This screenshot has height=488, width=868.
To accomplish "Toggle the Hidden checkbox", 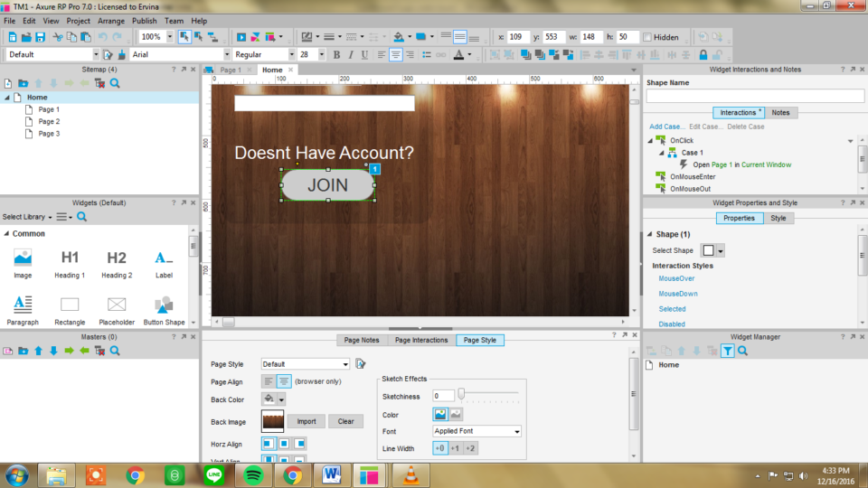I will pos(647,37).
